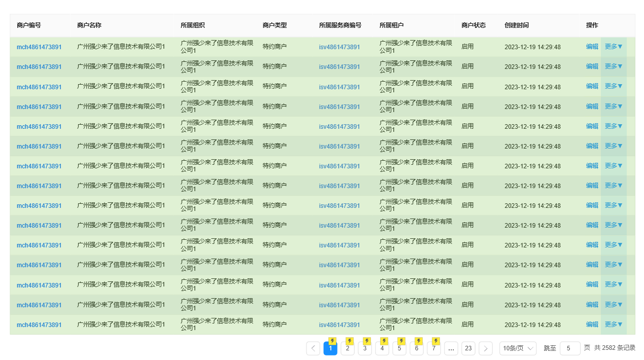Click the ellipsis to jump more pages
Viewport: 644px width, 360px height.
tap(451, 348)
